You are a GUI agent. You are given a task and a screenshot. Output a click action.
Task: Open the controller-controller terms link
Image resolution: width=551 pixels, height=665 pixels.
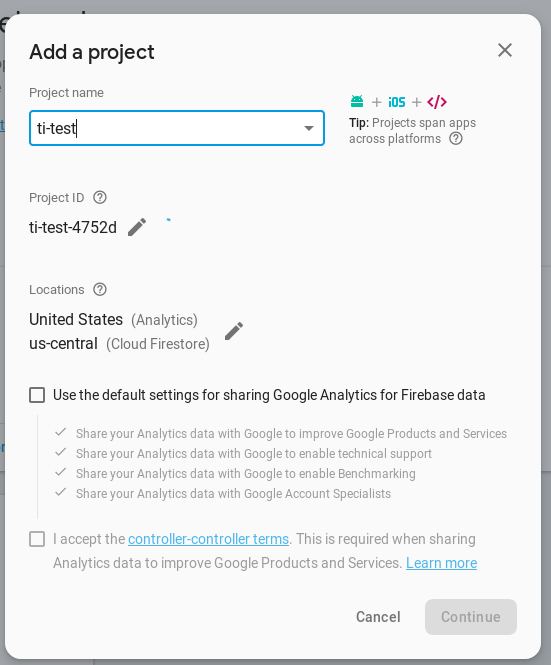tap(208, 539)
